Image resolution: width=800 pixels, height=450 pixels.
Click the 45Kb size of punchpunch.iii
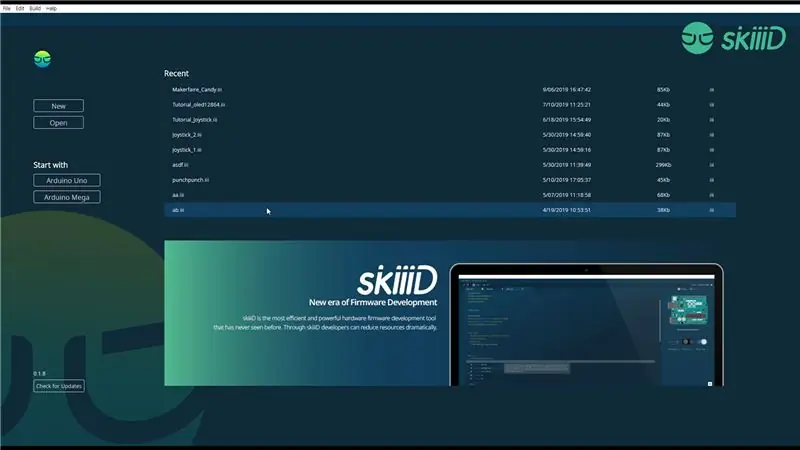663,180
